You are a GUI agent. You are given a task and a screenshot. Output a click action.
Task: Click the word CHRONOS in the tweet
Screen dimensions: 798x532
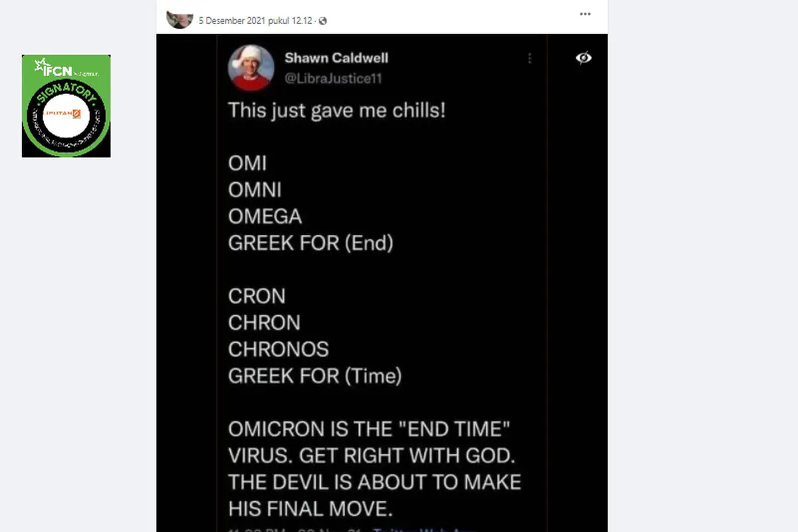coord(278,349)
